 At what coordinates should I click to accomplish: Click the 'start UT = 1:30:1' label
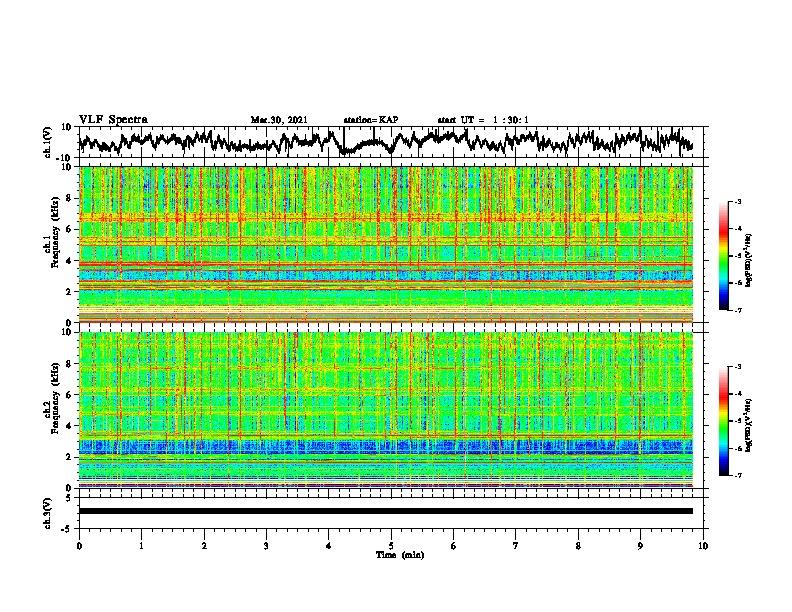click(483, 120)
